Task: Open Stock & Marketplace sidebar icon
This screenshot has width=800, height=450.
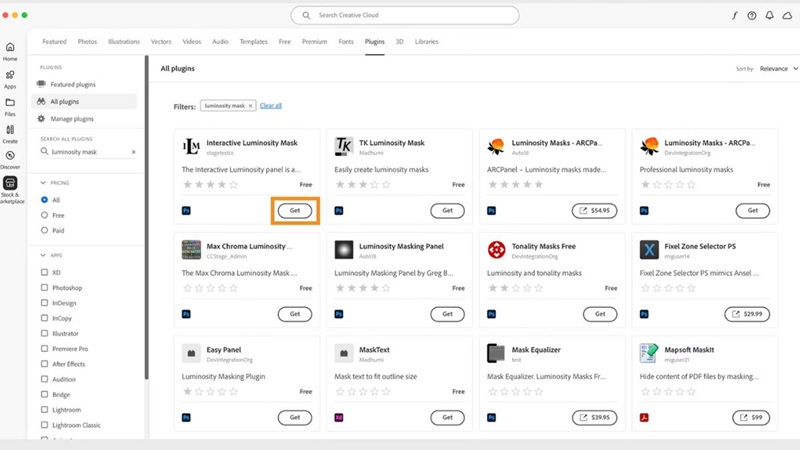Action: tap(10, 187)
